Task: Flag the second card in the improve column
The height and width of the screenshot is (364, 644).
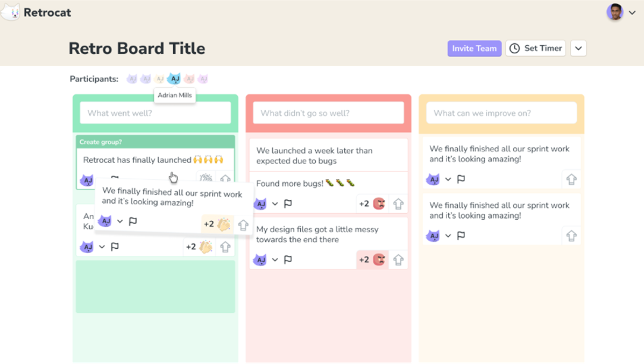Action: pyautogui.click(x=461, y=235)
